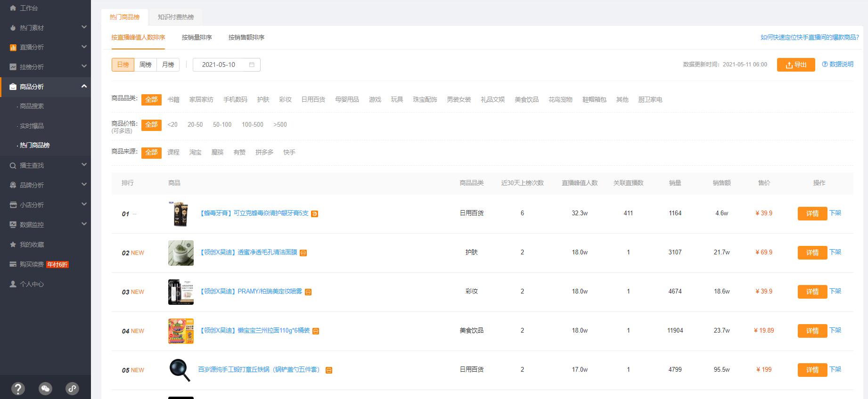Image resolution: width=868 pixels, height=399 pixels.
Task: Click the link icon in bottom sidebar
Action: (x=72, y=389)
